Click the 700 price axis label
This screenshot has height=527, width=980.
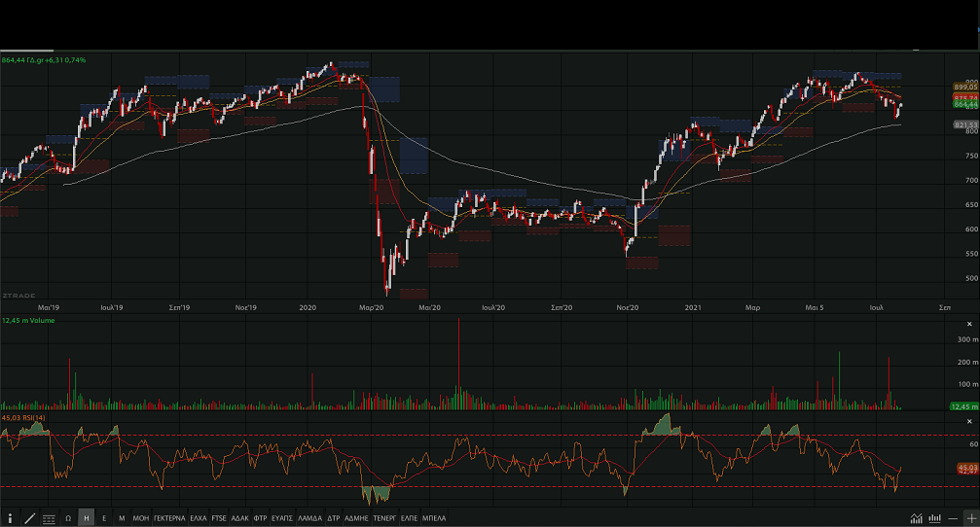(971, 181)
